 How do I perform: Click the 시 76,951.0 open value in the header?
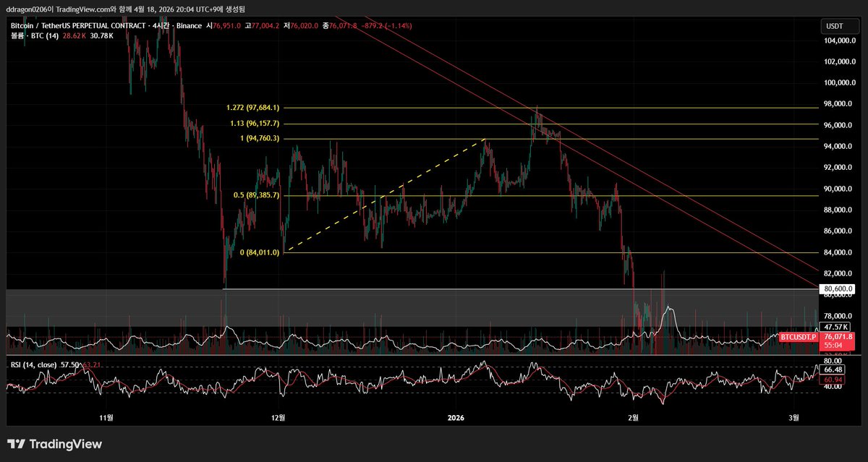point(224,25)
